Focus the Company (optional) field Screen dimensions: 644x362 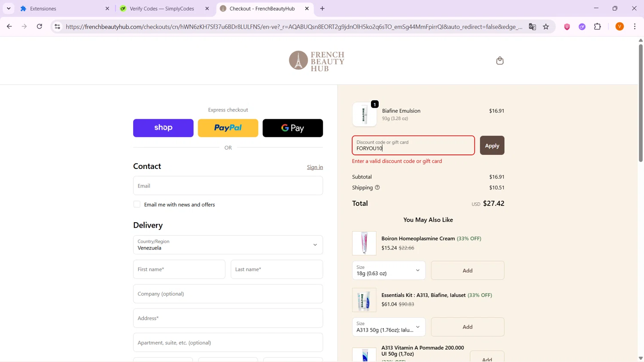coord(228,294)
